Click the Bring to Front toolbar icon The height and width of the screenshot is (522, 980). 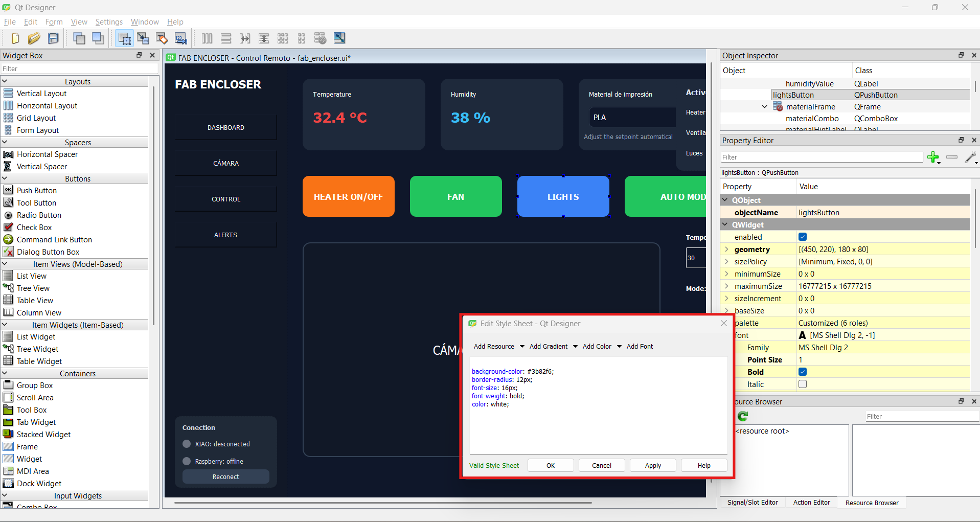[x=98, y=38]
